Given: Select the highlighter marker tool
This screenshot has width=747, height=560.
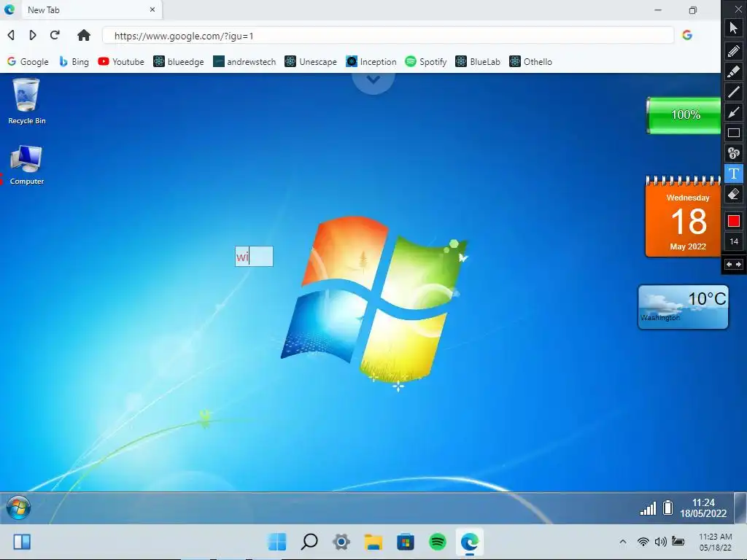Looking at the screenshot, I should click(x=734, y=71).
